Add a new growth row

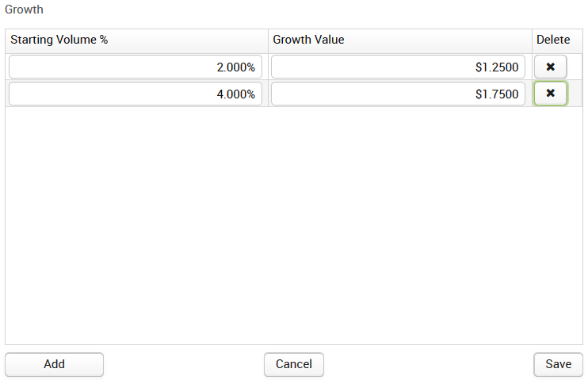coord(54,364)
